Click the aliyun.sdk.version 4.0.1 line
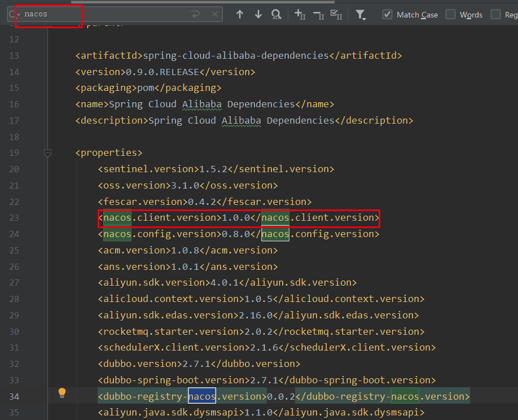This screenshot has height=420, width=518. click(x=227, y=282)
